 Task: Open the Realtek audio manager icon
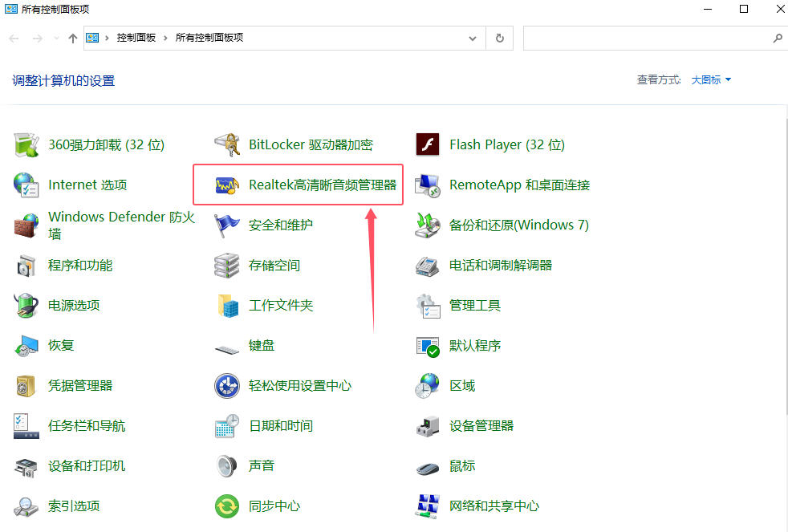click(x=227, y=185)
